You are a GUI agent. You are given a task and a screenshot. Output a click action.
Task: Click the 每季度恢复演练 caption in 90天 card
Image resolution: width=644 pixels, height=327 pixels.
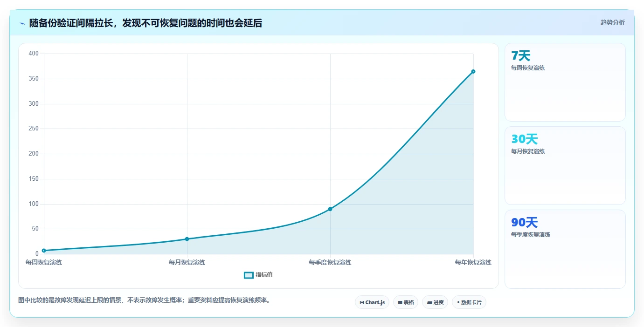coord(531,234)
